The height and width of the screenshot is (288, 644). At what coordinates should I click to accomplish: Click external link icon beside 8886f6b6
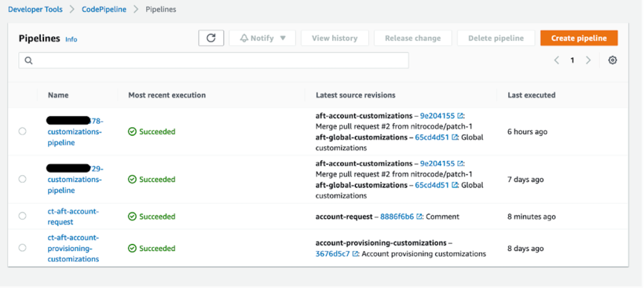pyautogui.click(x=419, y=216)
